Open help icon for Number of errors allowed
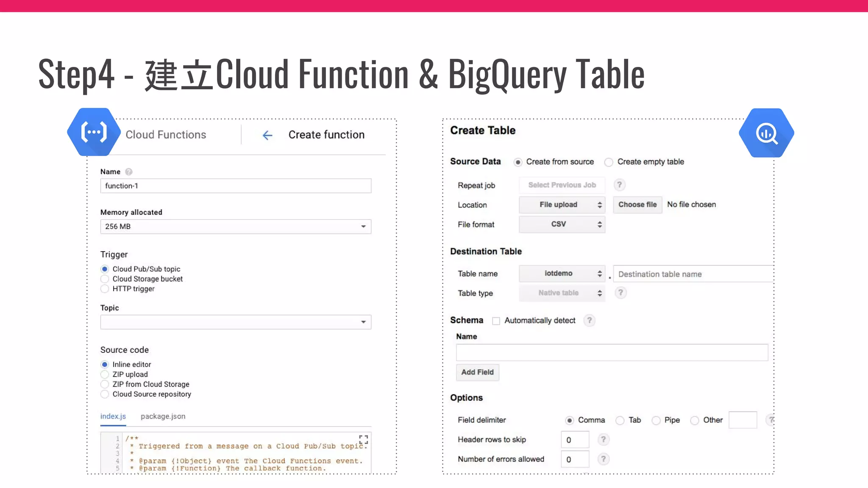 (603, 459)
